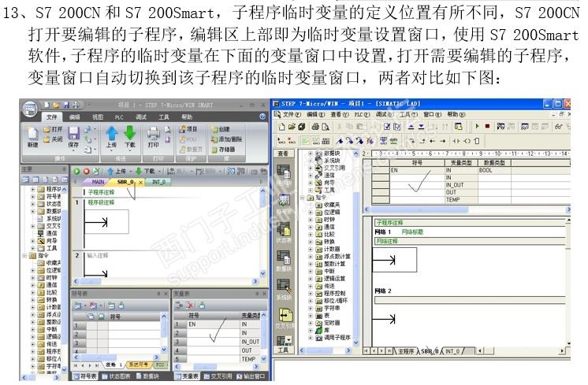Open the 窗口(W) menu in STEP 7-Micro/WIN
This screenshot has width=588, height=385.
433,114
